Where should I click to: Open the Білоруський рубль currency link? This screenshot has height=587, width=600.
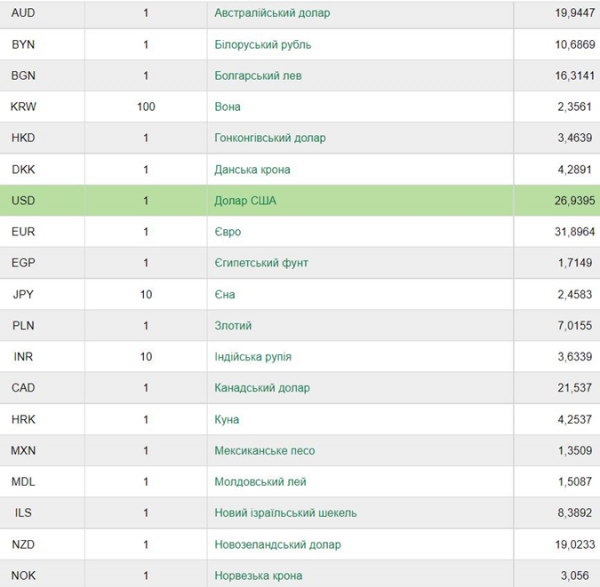[x=262, y=44]
